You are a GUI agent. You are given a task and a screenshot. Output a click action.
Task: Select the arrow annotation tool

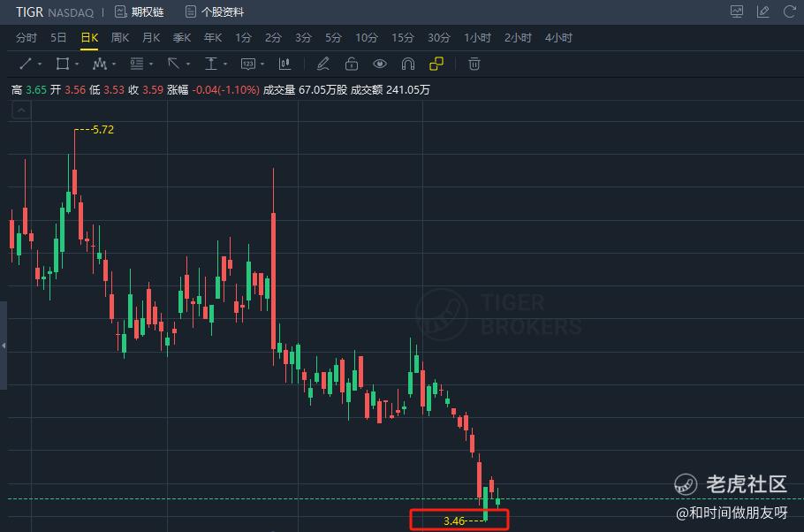pos(173,65)
